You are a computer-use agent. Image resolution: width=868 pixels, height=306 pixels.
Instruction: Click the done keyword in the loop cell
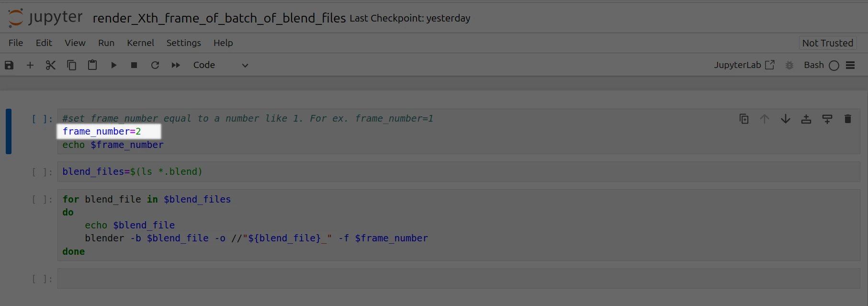pyautogui.click(x=73, y=251)
